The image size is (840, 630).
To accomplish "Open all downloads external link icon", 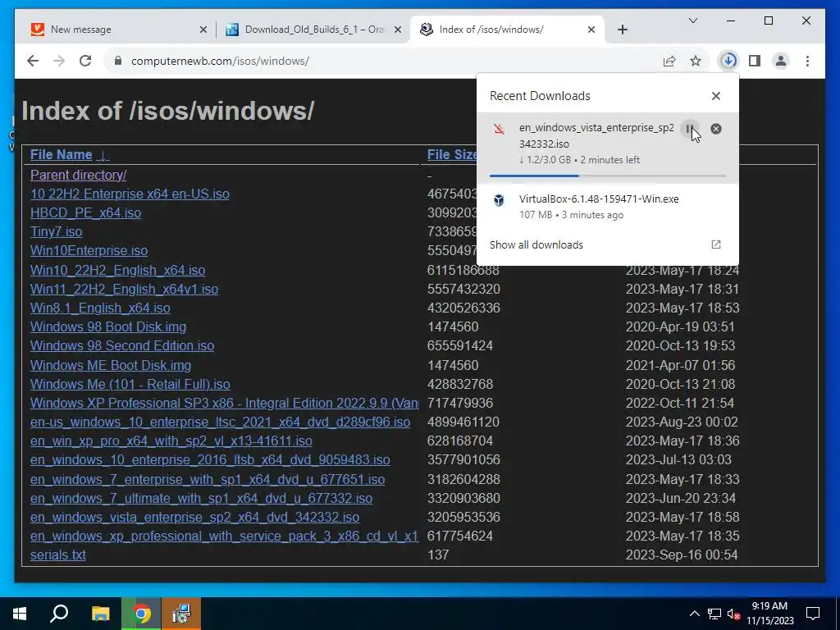I will [x=715, y=244].
